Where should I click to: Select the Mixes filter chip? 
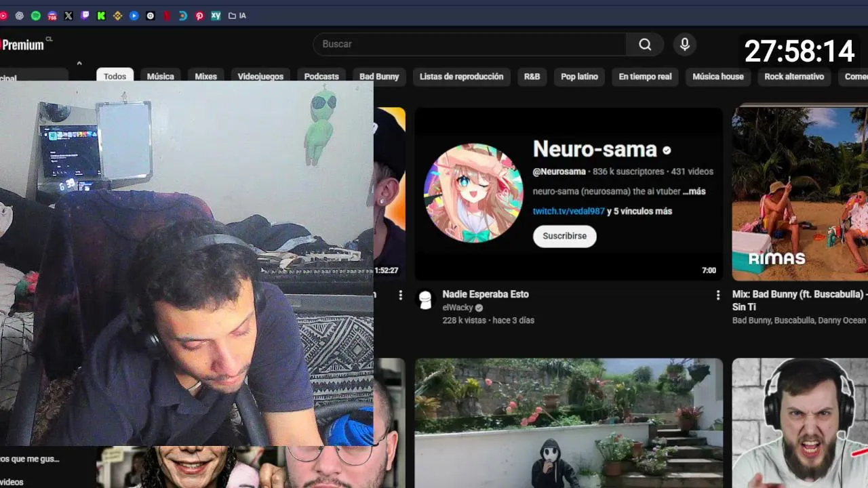click(206, 77)
